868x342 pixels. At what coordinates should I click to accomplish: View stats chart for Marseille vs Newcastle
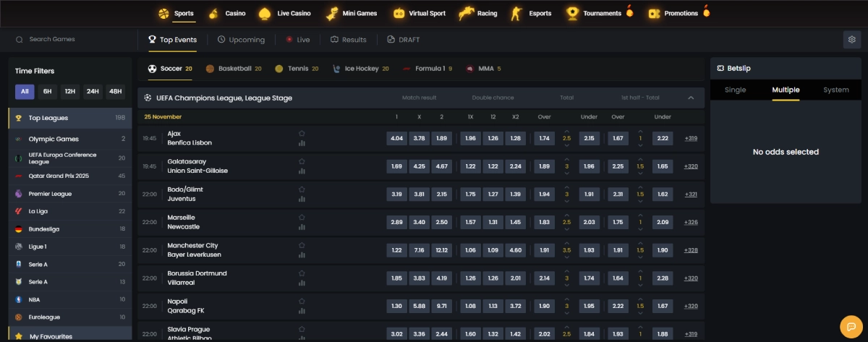tap(302, 227)
